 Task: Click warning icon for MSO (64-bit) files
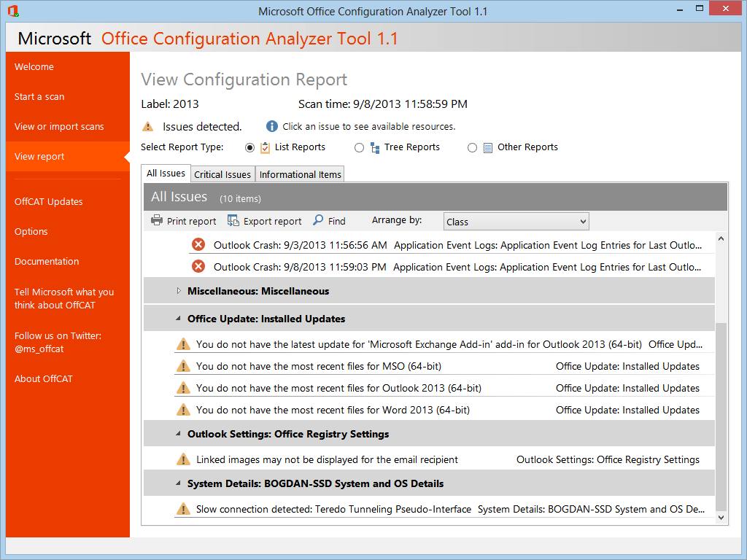(x=183, y=366)
